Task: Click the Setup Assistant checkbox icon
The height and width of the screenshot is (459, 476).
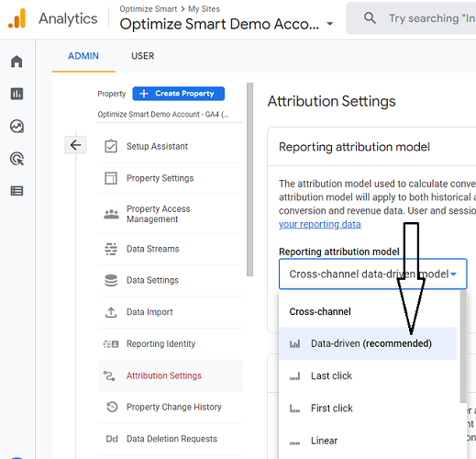Action: (x=111, y=146)
